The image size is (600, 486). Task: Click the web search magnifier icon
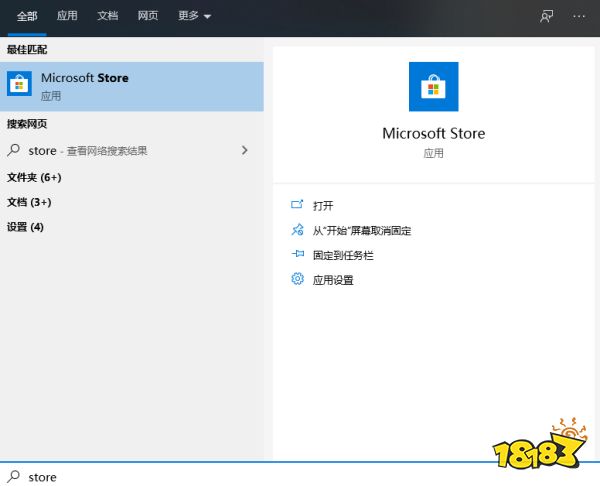click(13, 150)
